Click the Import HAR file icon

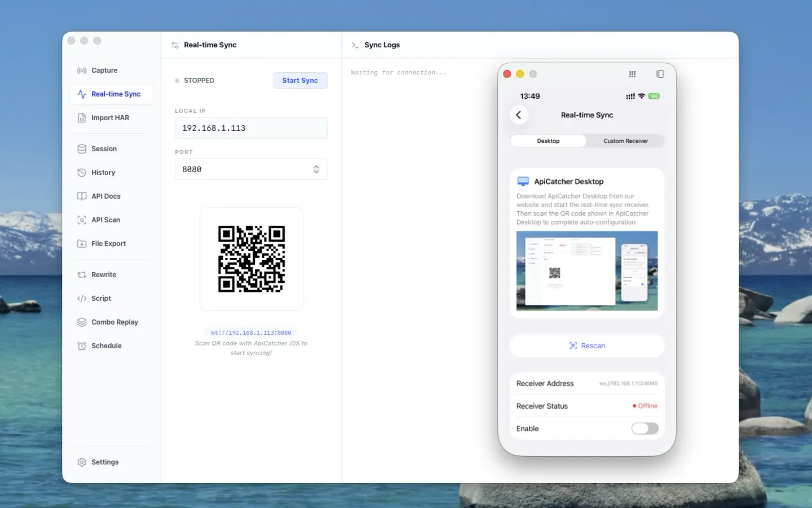[x=82, y=118]
